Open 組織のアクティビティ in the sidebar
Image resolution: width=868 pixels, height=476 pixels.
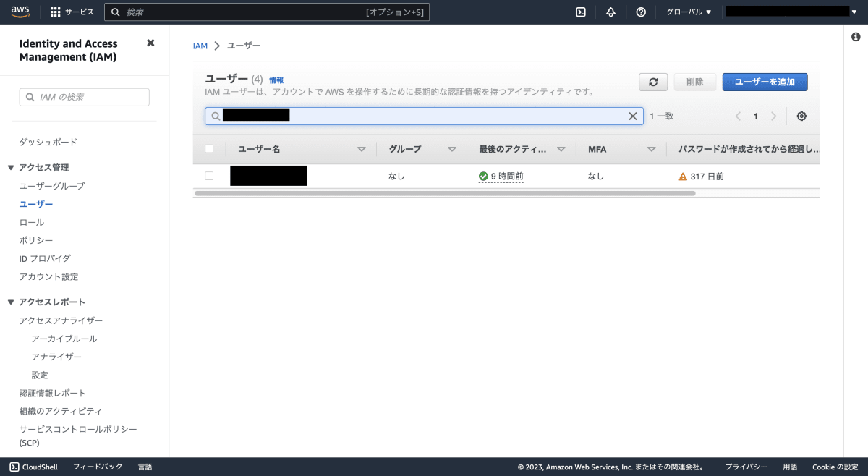[61, 411]
